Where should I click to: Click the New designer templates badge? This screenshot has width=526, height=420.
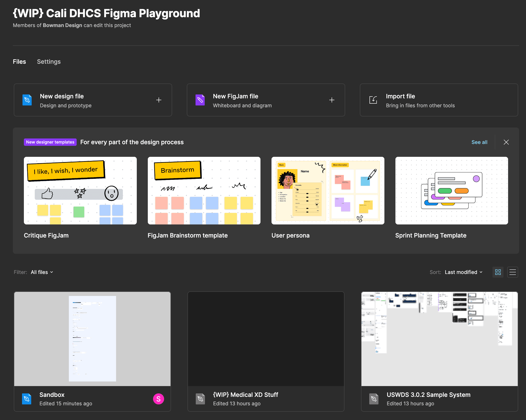pos(50,142)
